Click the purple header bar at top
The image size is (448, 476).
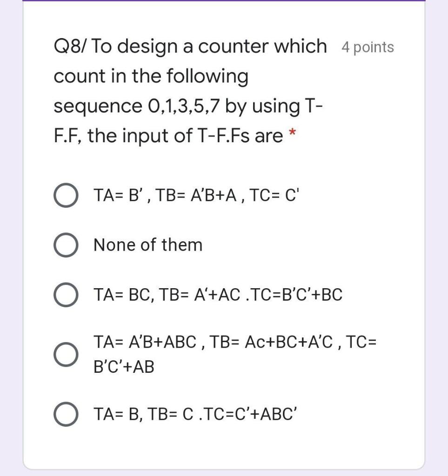224,2
